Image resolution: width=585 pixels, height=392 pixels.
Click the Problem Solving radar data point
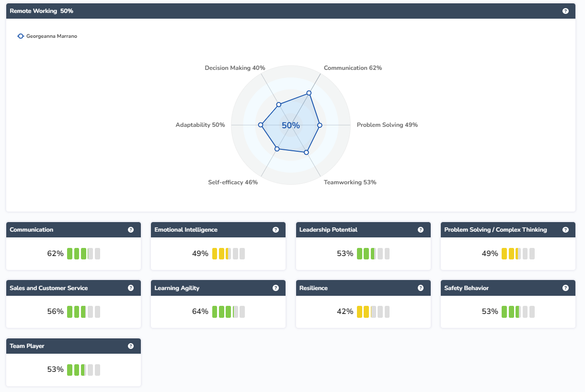click(x=320, y=125)
